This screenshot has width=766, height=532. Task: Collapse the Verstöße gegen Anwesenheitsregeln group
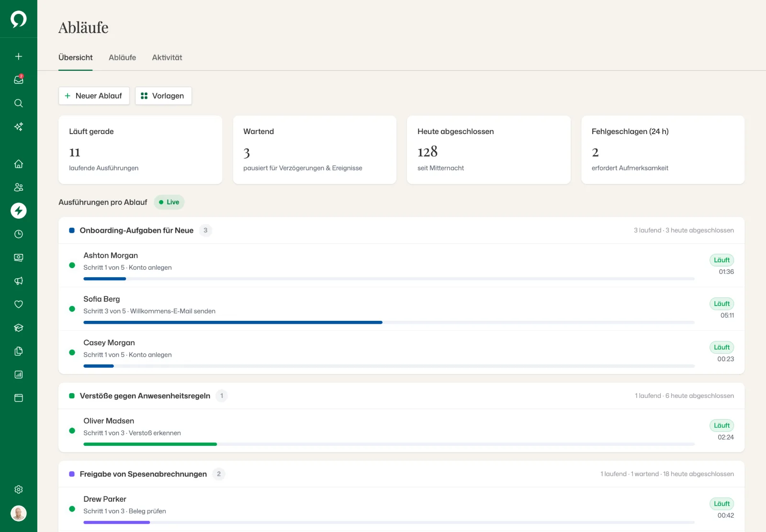[401, 396]
